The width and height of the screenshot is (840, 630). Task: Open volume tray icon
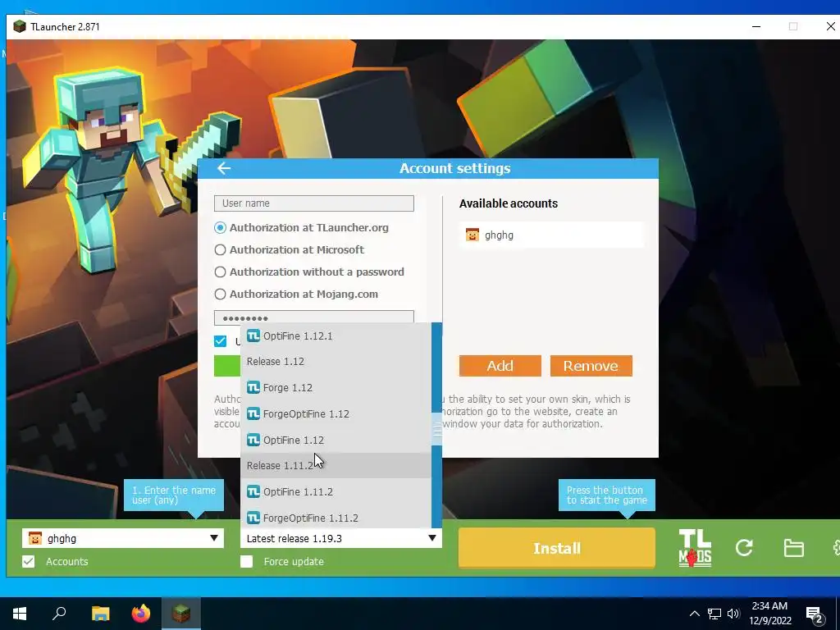733,614
